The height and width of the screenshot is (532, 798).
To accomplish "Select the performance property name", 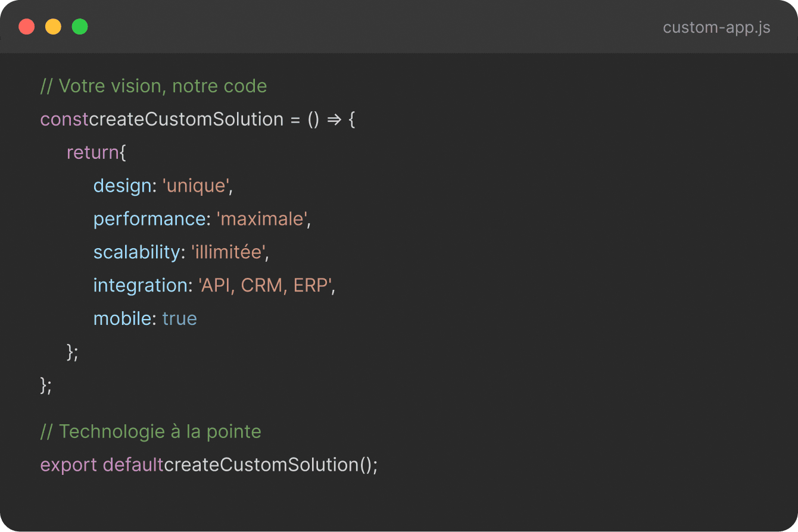I will click(149, 219).
